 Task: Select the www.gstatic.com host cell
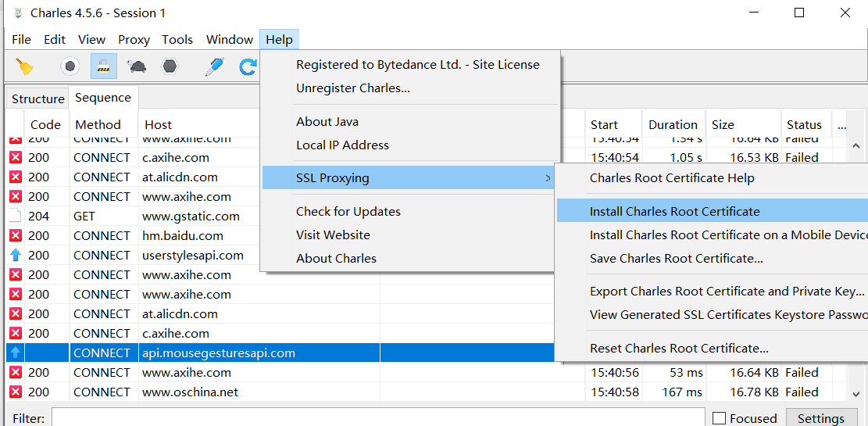tap(191, 216)
